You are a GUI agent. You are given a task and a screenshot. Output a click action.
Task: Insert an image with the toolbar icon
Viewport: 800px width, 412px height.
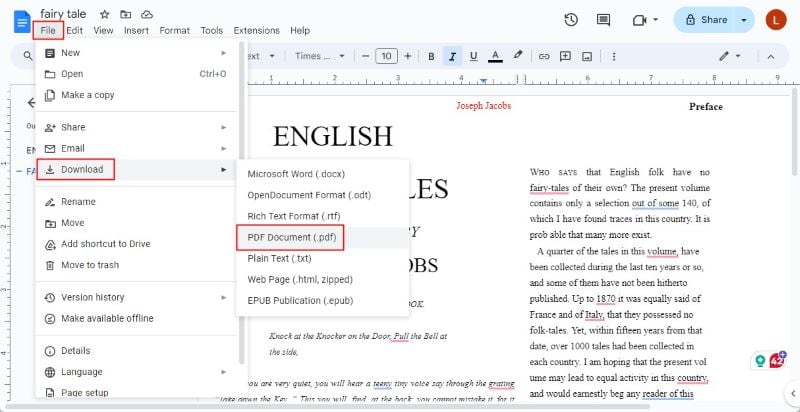coord(587,56)
